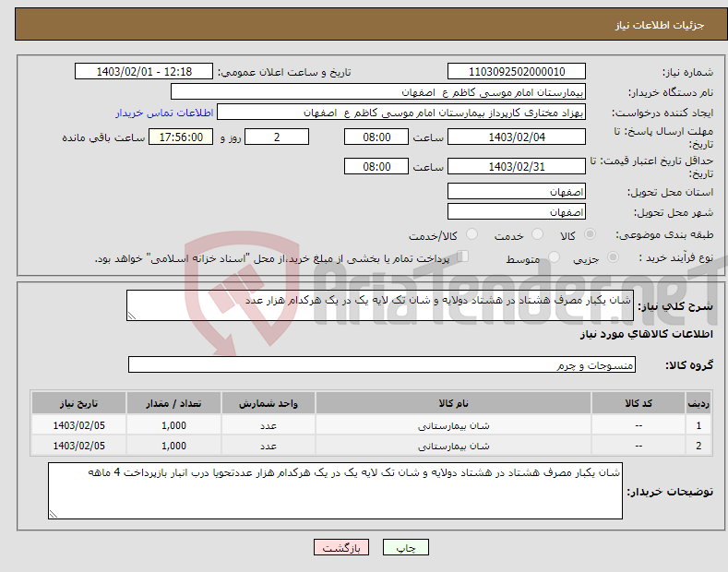Click the price validity time 08:00 field
The height and width of the screenshot is (572, 728).
[376, 166]
